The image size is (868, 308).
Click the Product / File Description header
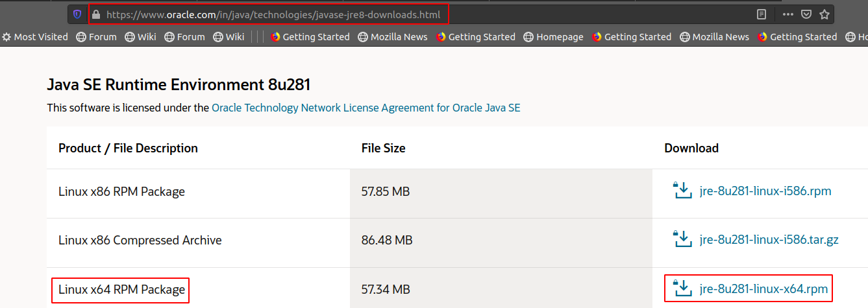point(128,148)
